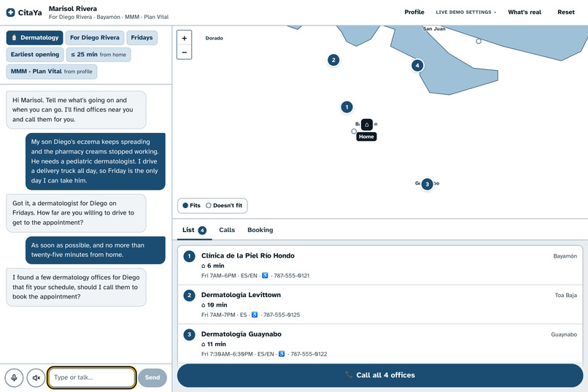Viewport: 588px width, 392px height.
Task: Click the Dermatology filter chip
Action: point(34,37)
